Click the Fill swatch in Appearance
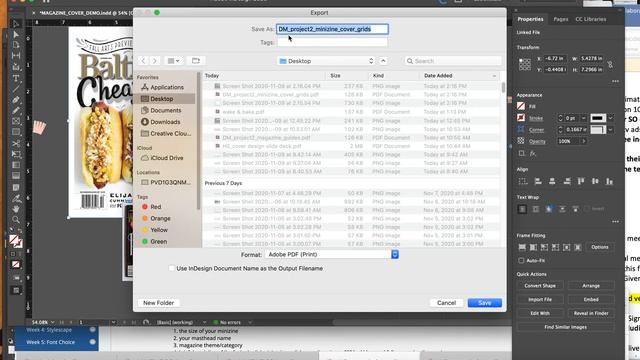 521,106
